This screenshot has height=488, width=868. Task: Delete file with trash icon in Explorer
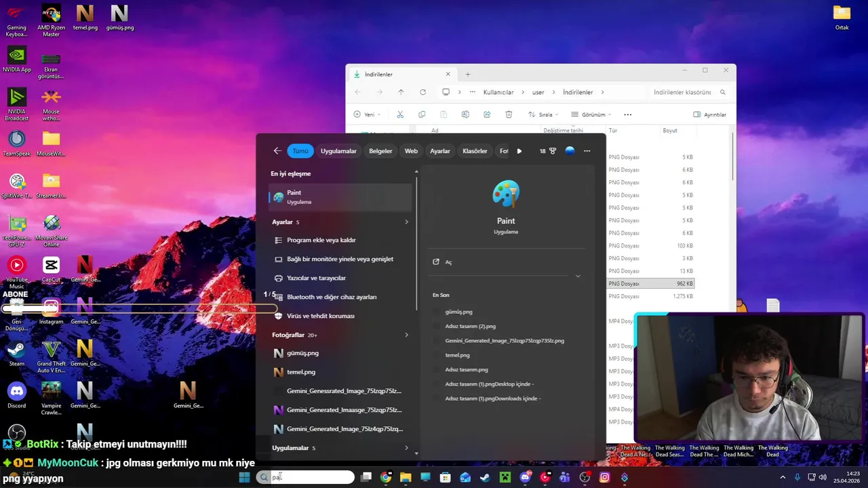coord(509,115)
